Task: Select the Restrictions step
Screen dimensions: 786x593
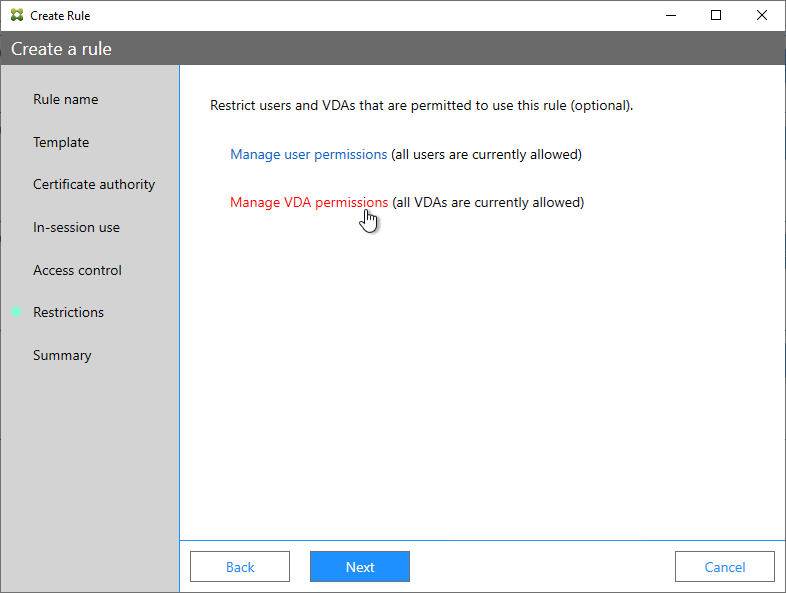Action: (x=68, y=312)
